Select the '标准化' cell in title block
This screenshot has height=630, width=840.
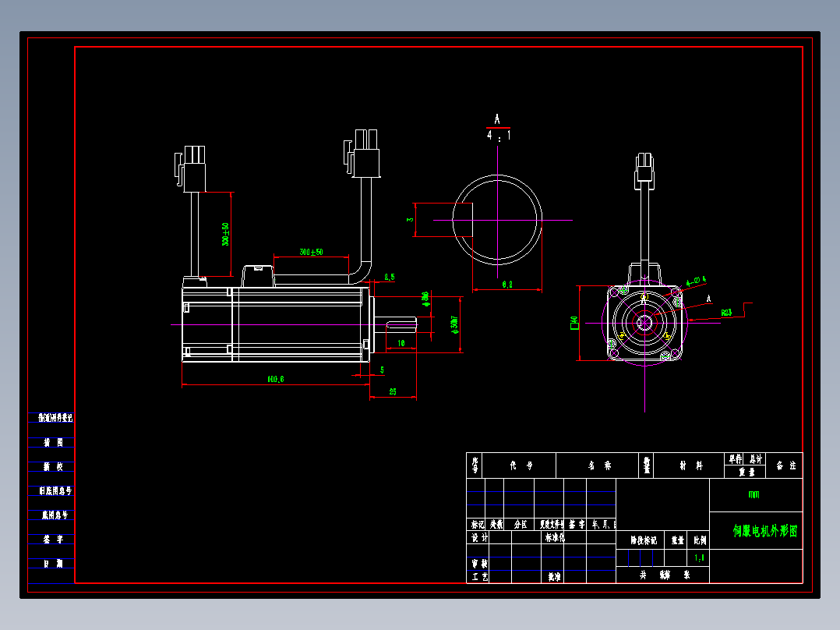pyautogui.click(x=555, y=537)
